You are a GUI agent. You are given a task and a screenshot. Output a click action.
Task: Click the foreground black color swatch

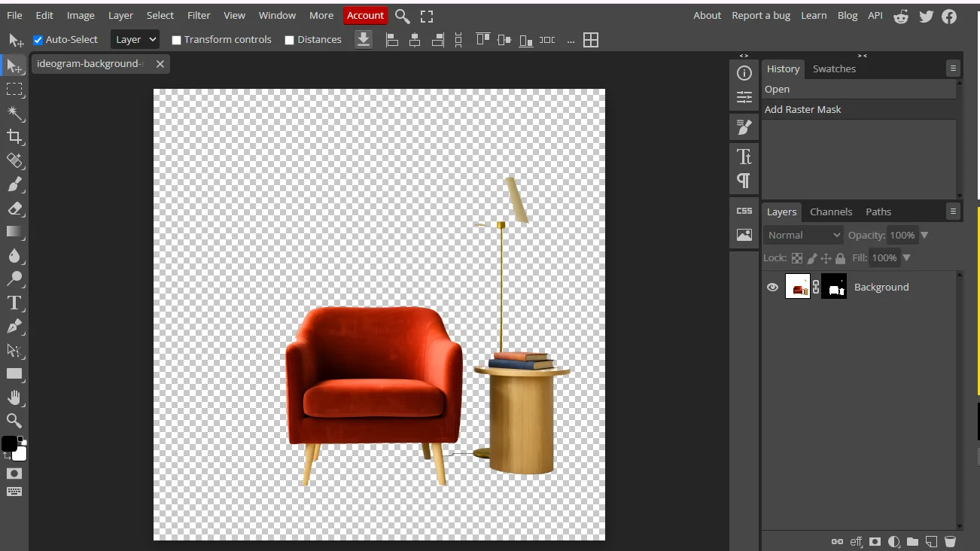click(x=9, y=443)
